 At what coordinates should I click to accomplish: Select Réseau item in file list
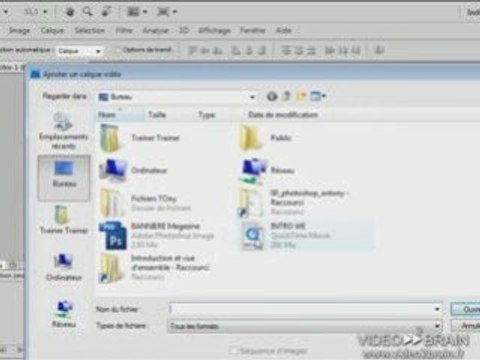[267, 171]
